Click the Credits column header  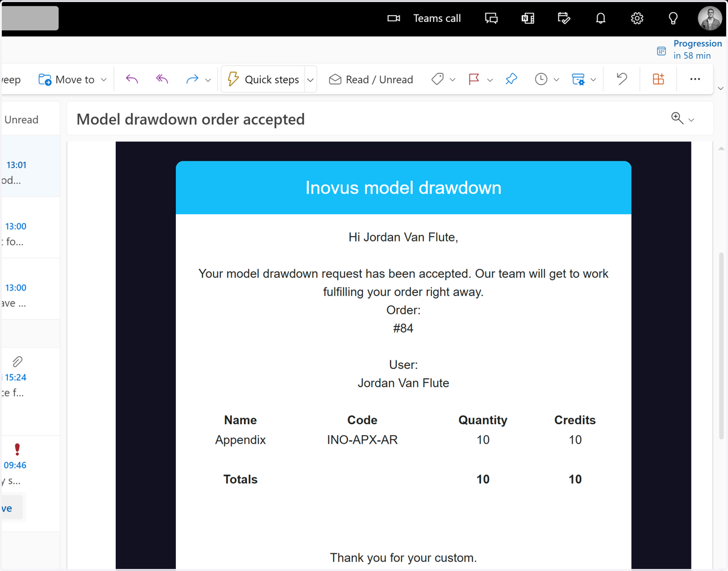click(575, 420)
